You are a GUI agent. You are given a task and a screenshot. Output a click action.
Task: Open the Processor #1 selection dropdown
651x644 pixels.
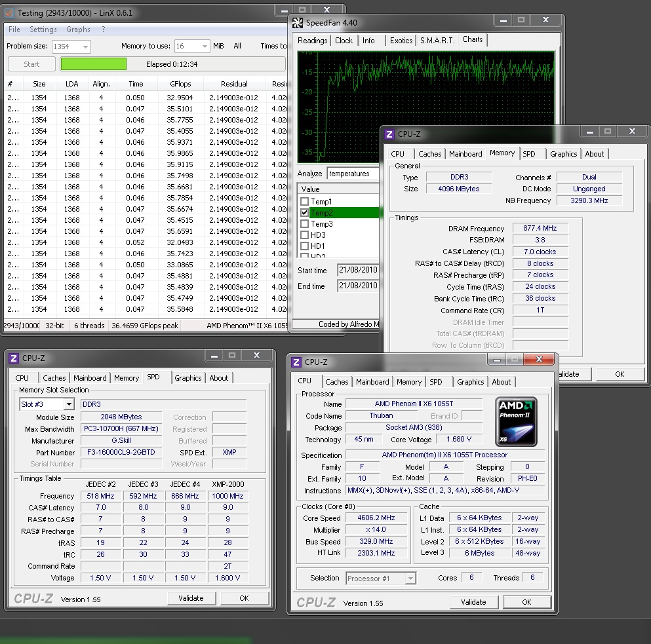[410, 578]
